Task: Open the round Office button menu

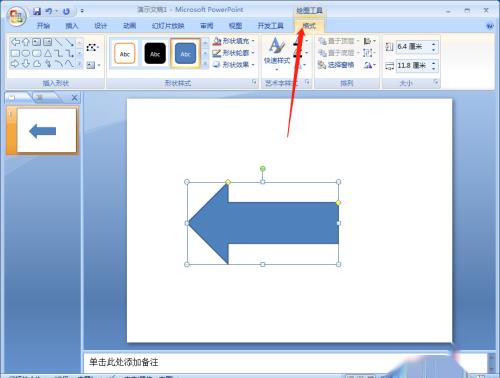Action: pyautogui.click(x=17, y=17)
